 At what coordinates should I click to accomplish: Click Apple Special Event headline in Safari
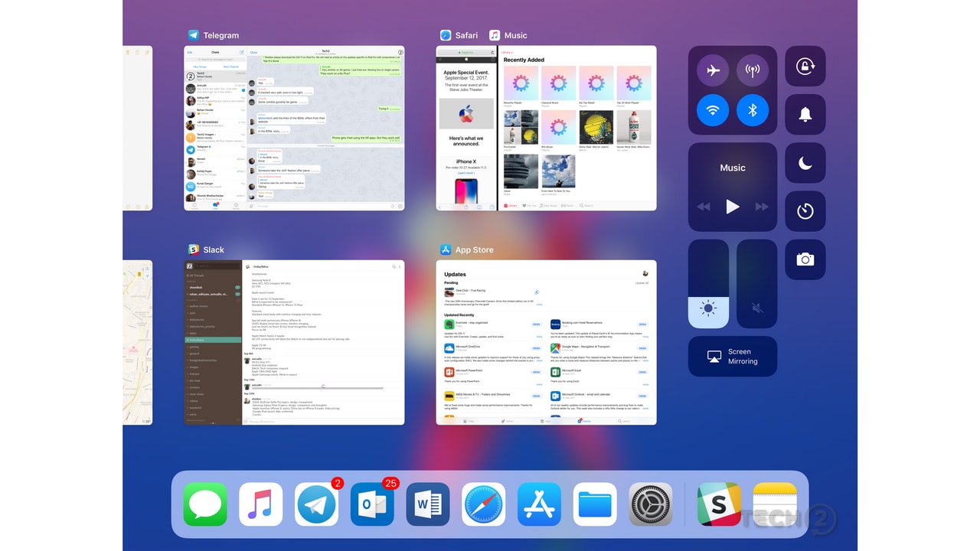coord(466,76)
